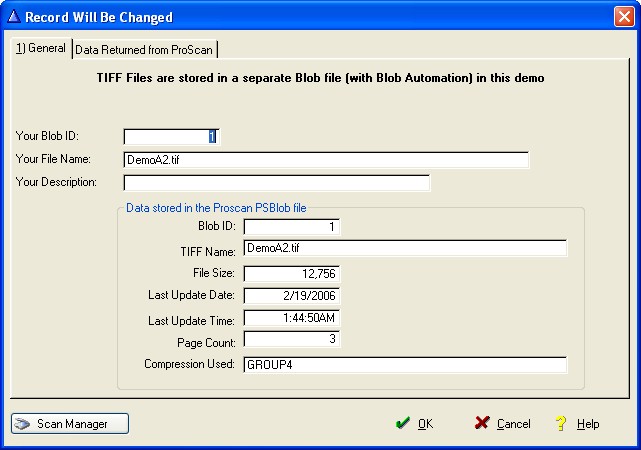641x450 pixels.
Task: Open the Scan Manager
Action: click(x=70, y=423)
